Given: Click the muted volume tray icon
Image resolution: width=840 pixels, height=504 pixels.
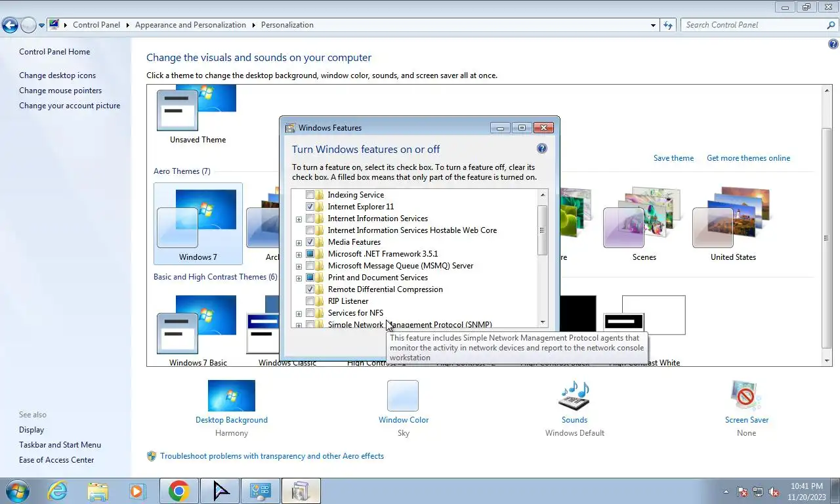Looking at the screenshot, I should click(774, 492).
